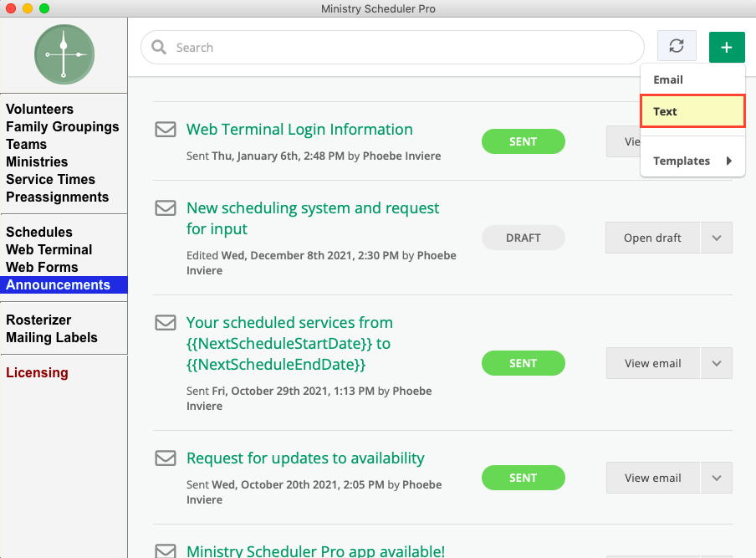The height and width of the screenshot is (558, 756).
Task: Open Web Terminal section in sidebar
Action: [x=49, y=250]
